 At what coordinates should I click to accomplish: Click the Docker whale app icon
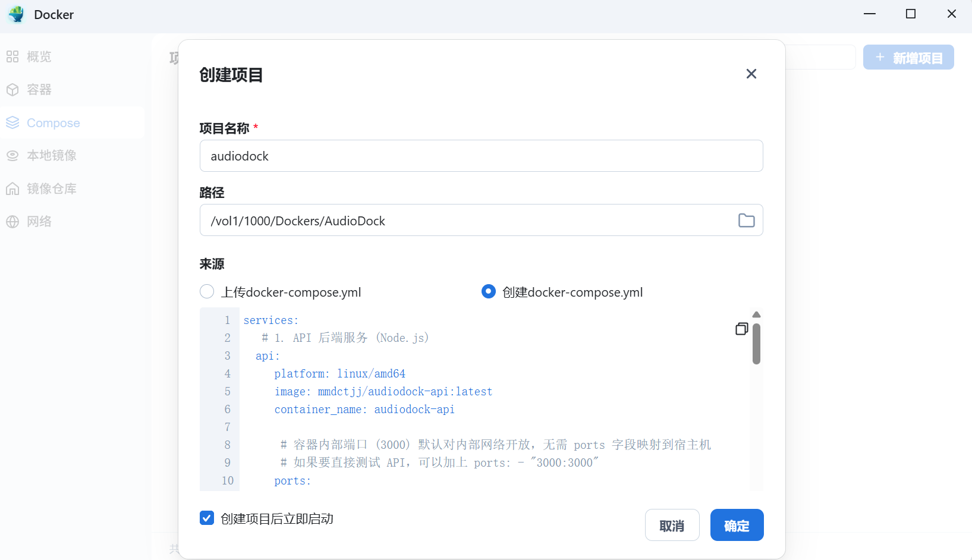17,14
